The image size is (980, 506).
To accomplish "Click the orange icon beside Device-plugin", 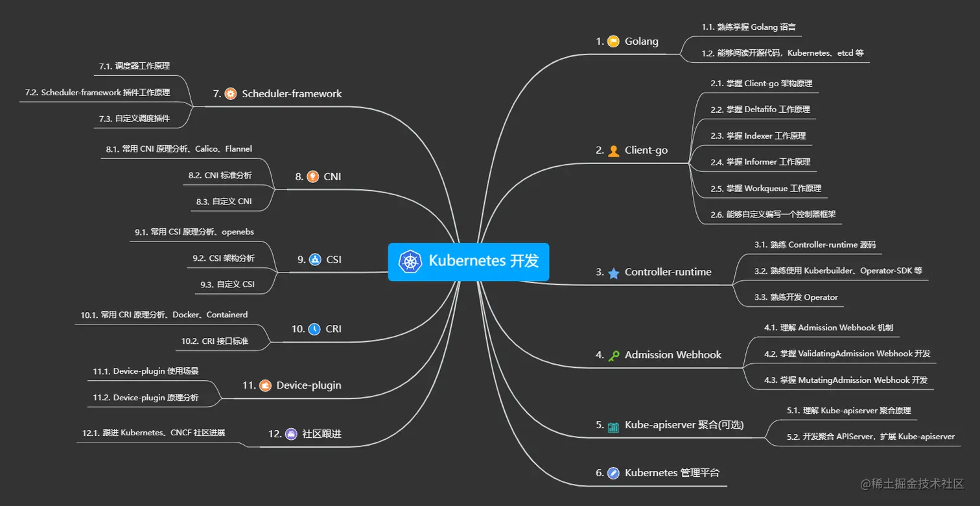I will 265,385.
